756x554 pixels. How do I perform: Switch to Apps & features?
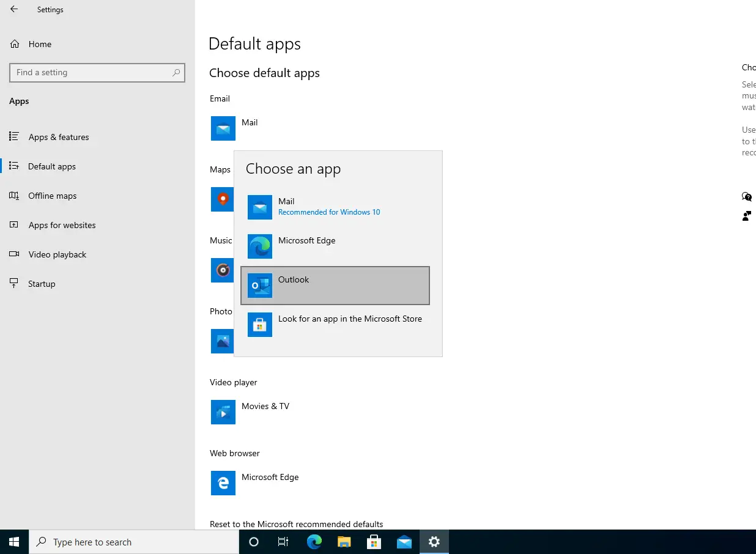tap(59, 137)
